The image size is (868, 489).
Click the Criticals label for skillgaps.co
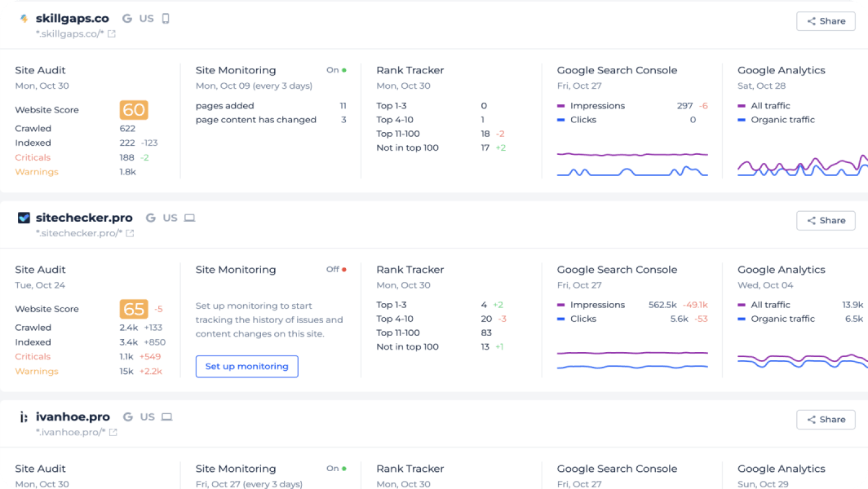coord(33,157)
